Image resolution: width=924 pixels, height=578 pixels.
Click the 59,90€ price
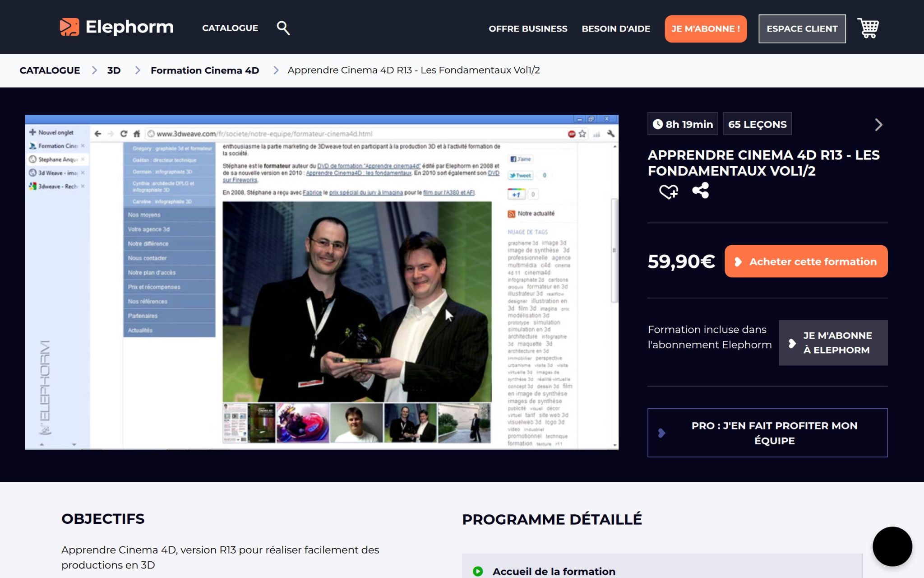coord(681,261)
